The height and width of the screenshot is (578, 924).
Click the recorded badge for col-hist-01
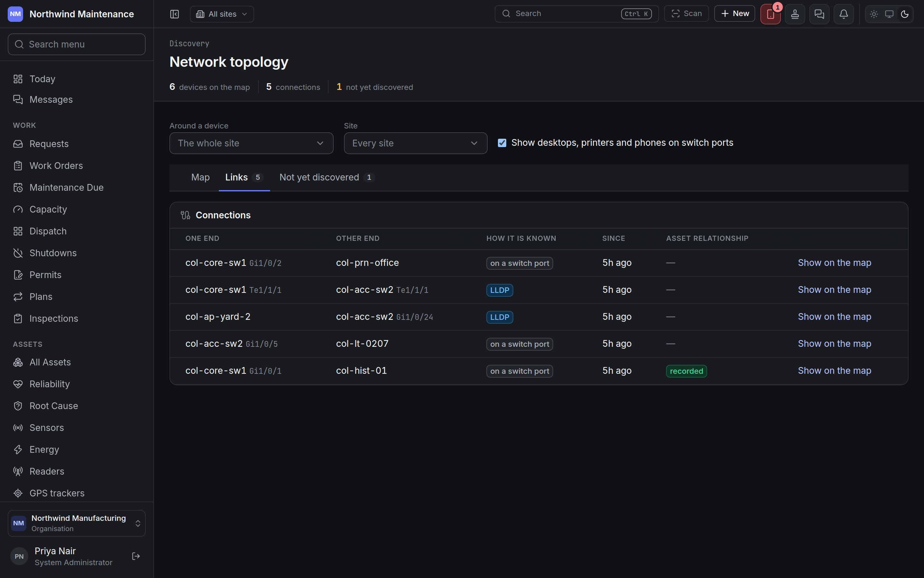pyautogui.click(x=686, y=371)
